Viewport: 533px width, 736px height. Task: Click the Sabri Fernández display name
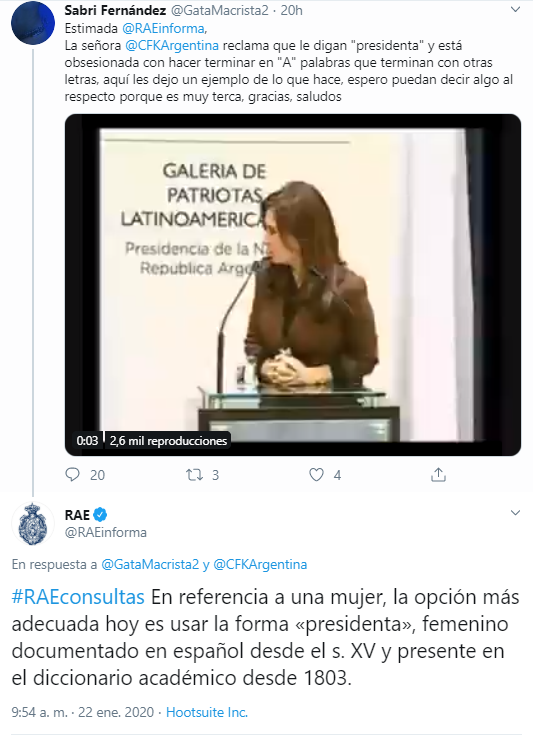[115, 10]
